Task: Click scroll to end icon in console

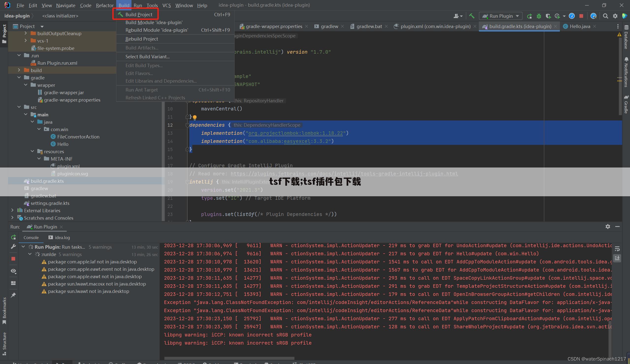Action: pyautogui.click(x=617, y=258)
